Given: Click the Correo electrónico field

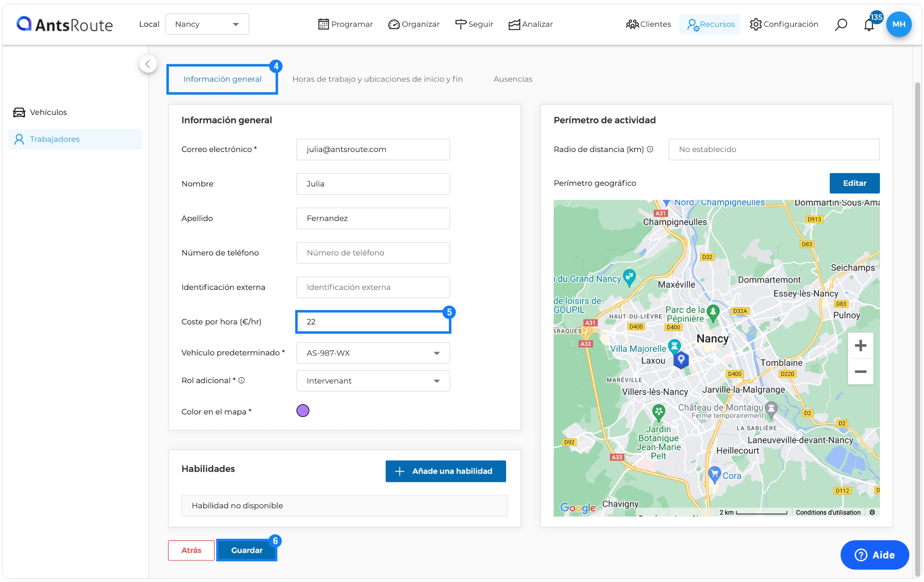Looking at the screenshot, I should pos(373,149).
